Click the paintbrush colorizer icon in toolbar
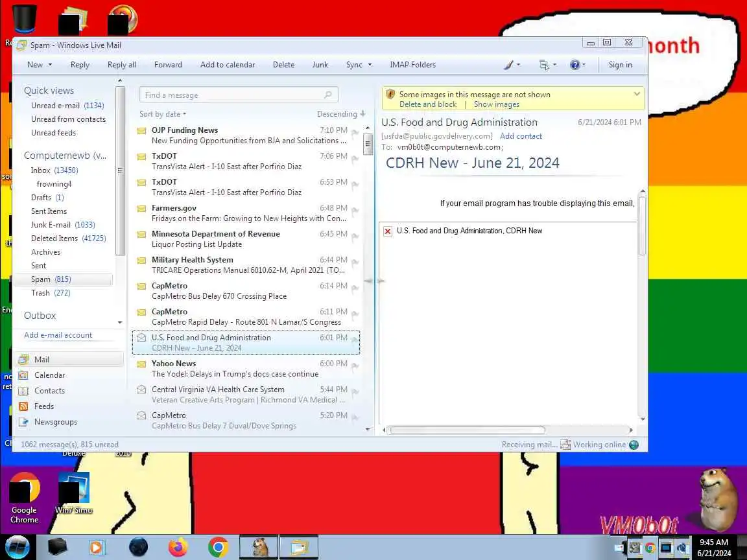 (508, 65)
